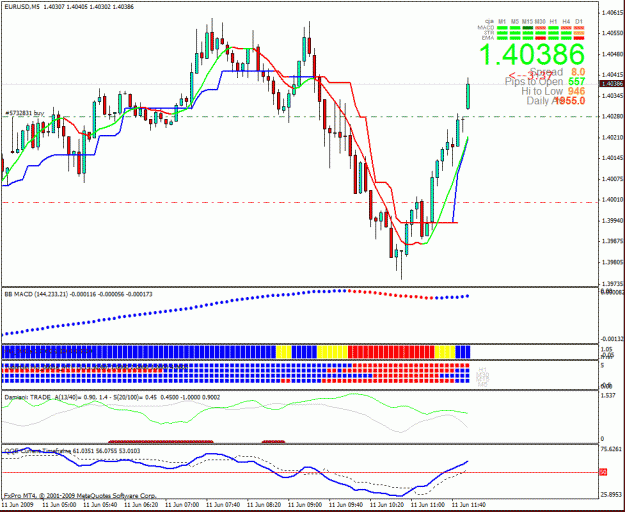Click the M1 column header in dashboard
Screen dimensions: 625x512
(x=502, y=21)
